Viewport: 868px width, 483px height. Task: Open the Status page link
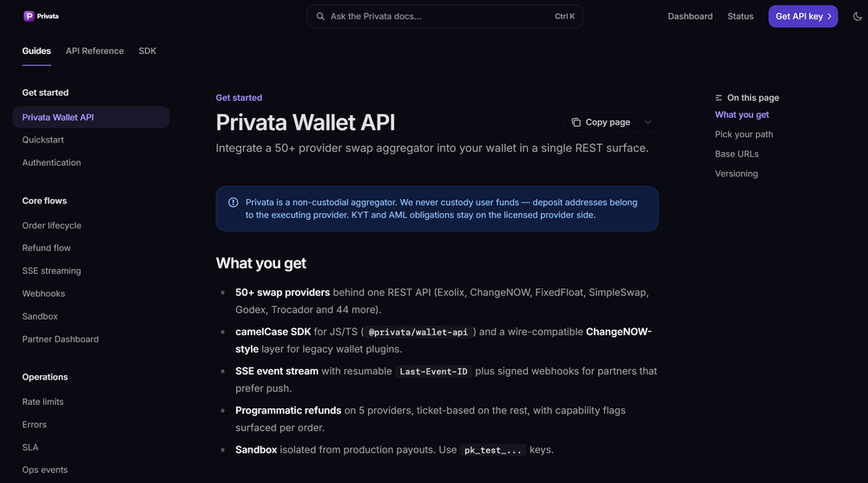pyautogui.click(x=740, y=17)
